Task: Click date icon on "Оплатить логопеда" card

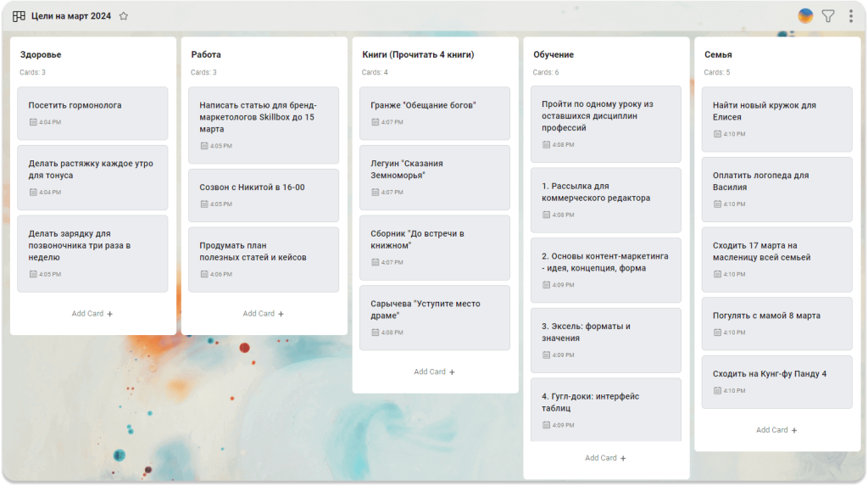Action: tap(718, 204)
